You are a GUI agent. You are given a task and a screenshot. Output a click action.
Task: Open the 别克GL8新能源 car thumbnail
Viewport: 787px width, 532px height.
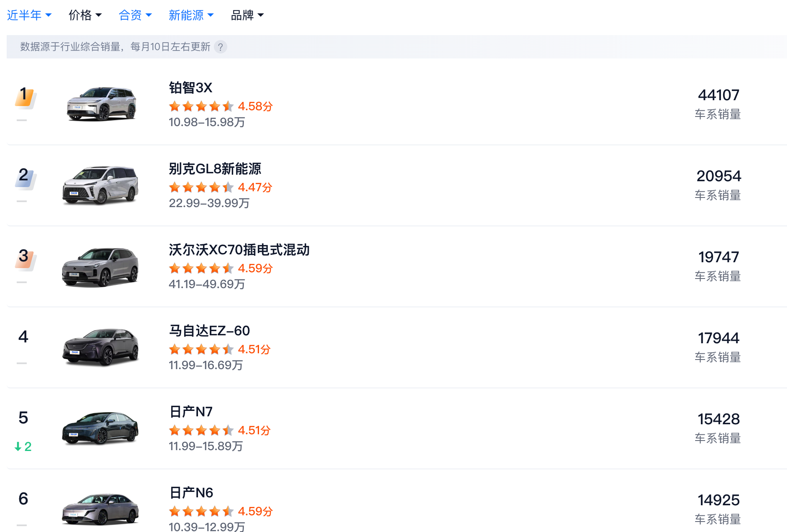tap(100, 185)
